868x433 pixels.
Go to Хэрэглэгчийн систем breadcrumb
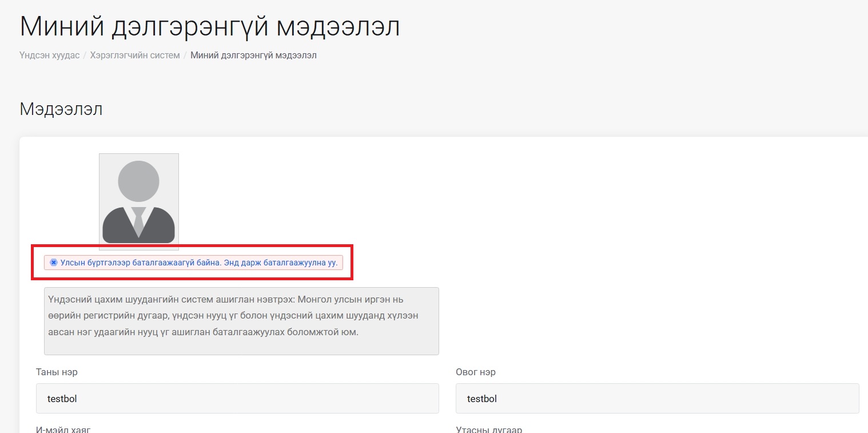[x=135, y=55]
